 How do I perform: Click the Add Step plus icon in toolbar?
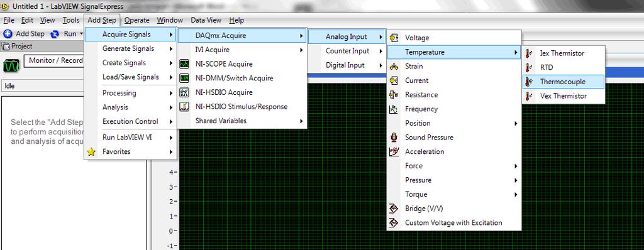coord(8,34)
